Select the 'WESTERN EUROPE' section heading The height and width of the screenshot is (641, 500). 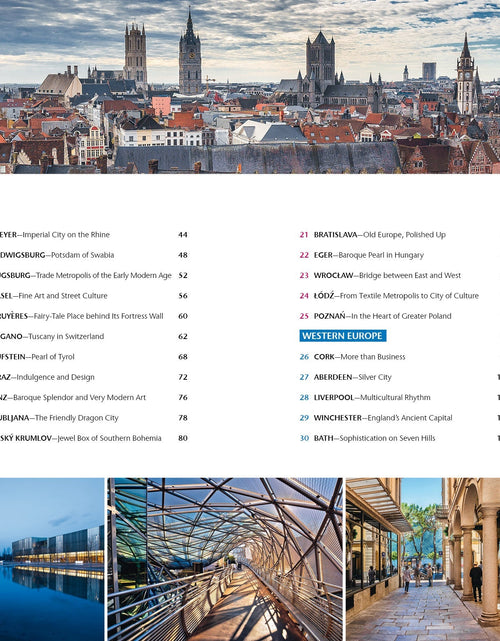pyautogui.click(x=343, y=336)
